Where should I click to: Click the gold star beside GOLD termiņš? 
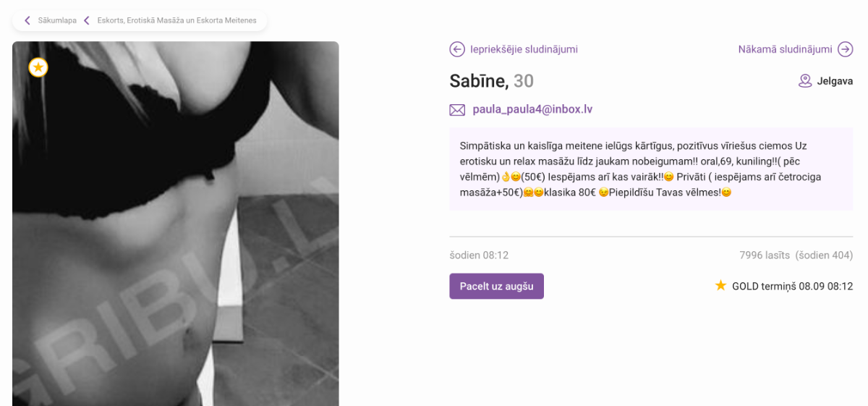click(x=720, y=286)
